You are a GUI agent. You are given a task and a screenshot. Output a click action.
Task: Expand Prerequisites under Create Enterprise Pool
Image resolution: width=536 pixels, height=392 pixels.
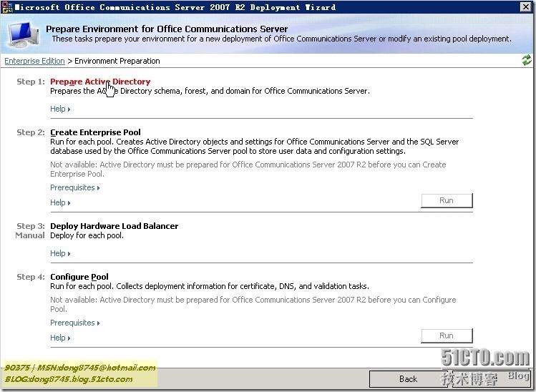coord(75,187)
